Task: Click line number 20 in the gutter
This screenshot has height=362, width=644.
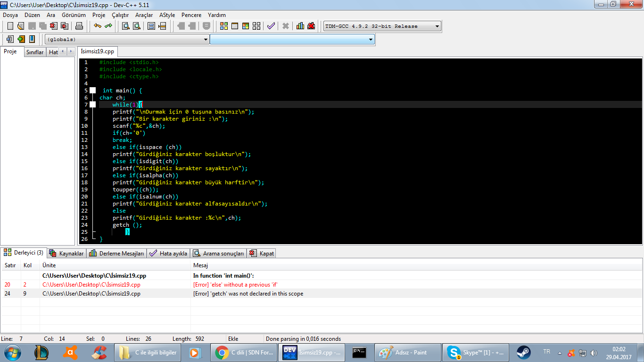Action: (x=84, y=197)
